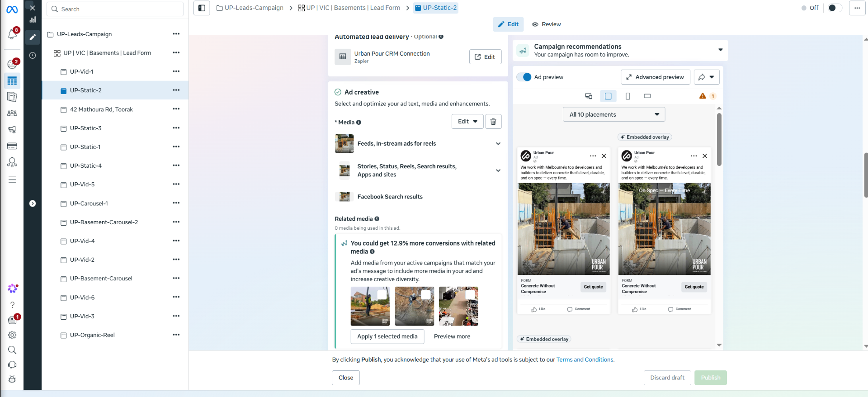Click the Search input field
The image size is (868, 397).
115,9
